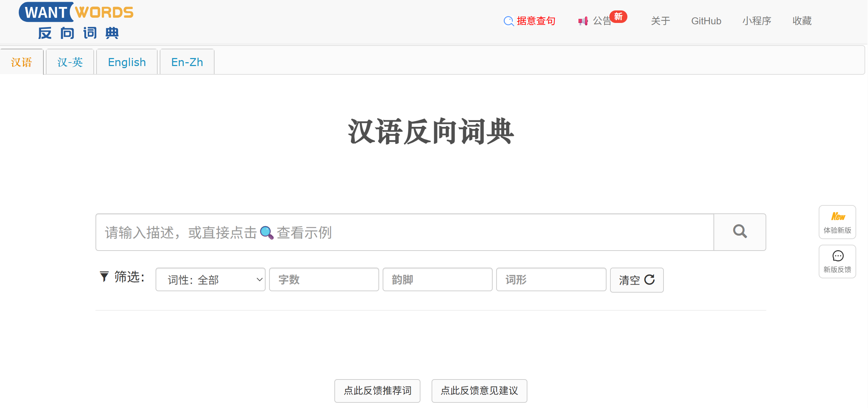Open the GitHub link
Screen dimensions: 868x408
(x=706, y=21)
